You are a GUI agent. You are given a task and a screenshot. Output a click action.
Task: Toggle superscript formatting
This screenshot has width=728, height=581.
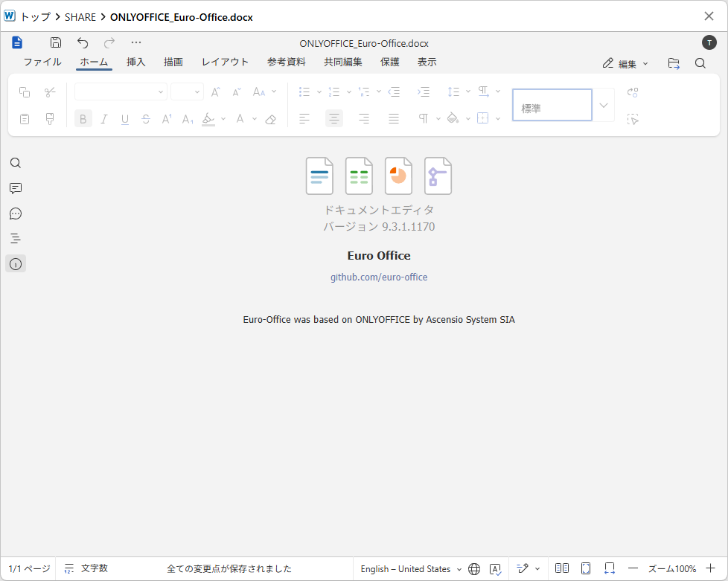tap(167, 119)
